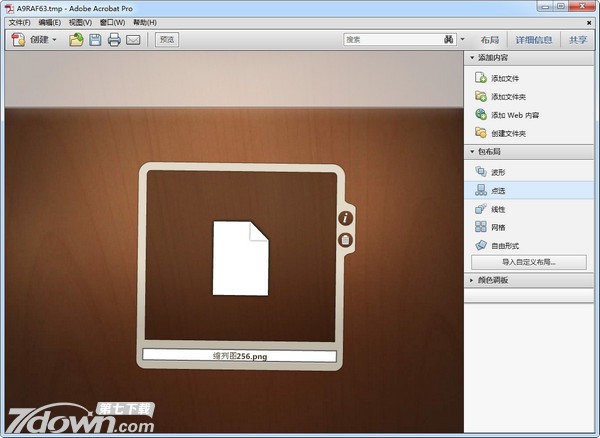This screenshot has width=600, height=438.
Task: Click the 预览 (Preview) button
Action: (x=167, y=40)
